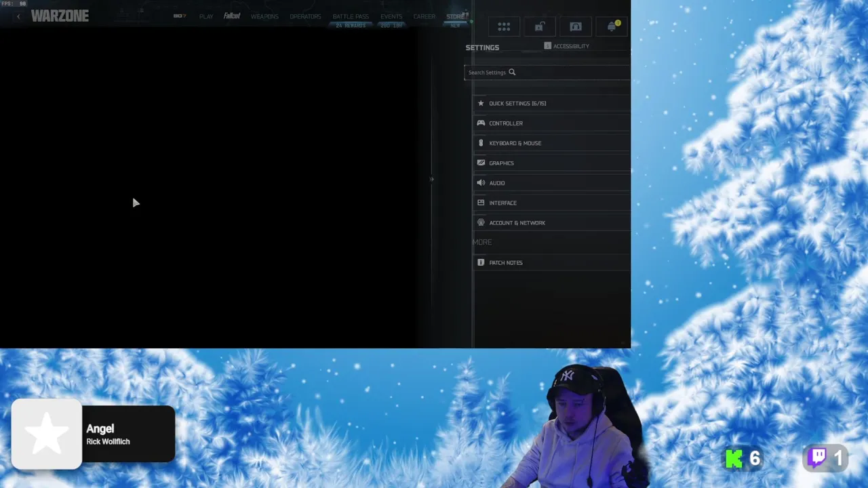Click the Patch Notes info icon
Image resolution: width=868 pixels, height=488 pixels.
click(481, 262)
